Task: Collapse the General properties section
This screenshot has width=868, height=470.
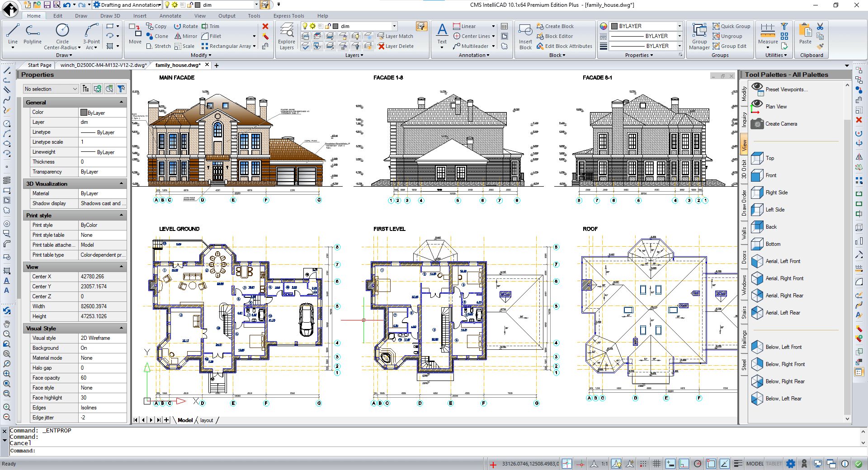Action: 121,103
